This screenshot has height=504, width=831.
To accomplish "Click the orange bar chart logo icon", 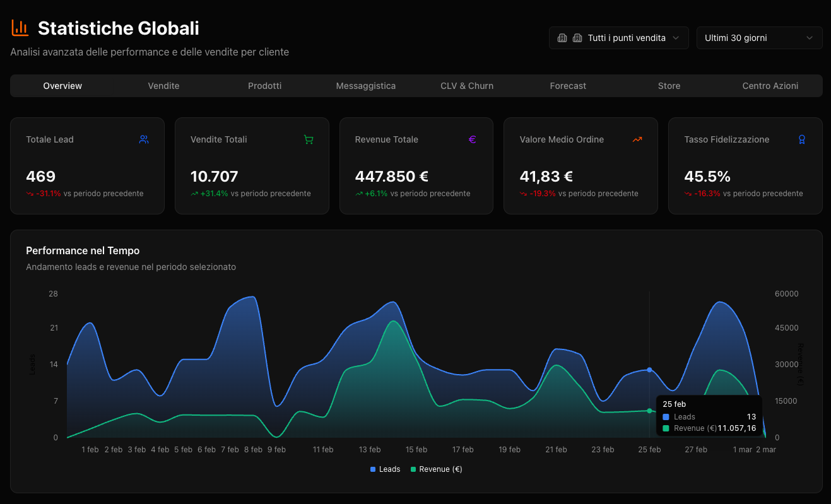I will click(x=20, y=28).
